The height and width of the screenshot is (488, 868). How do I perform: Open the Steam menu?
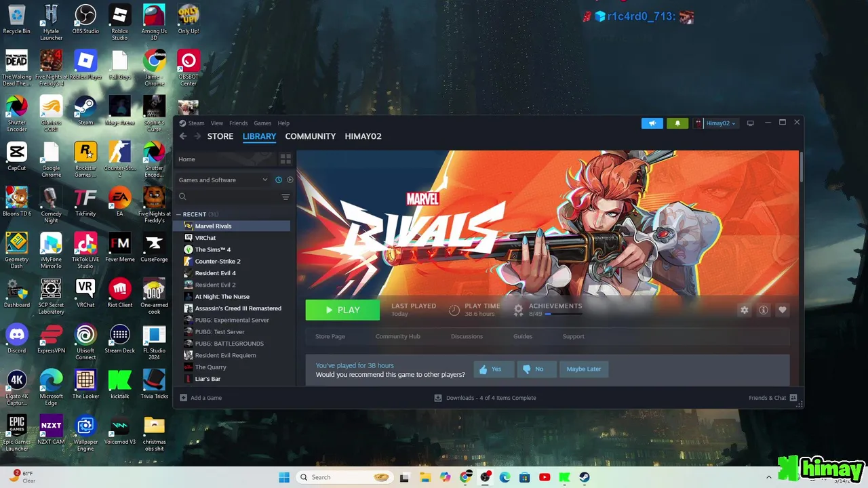[x=196, y=123]
